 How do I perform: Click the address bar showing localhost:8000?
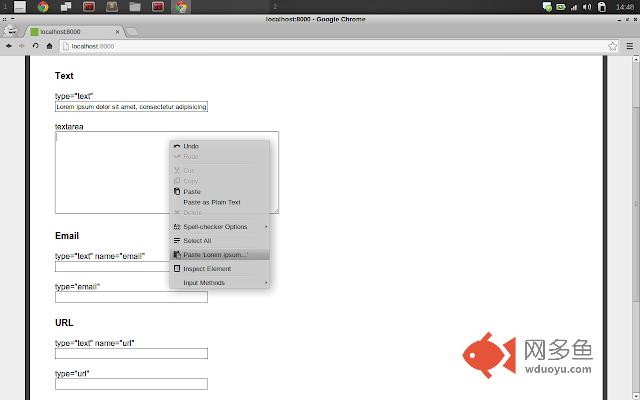point(330,46)
